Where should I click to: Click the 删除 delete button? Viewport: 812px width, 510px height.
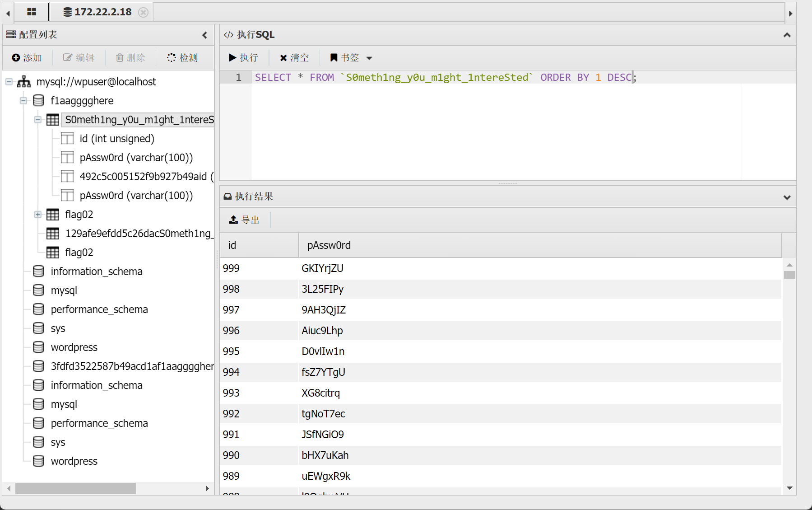coord(130,58)
